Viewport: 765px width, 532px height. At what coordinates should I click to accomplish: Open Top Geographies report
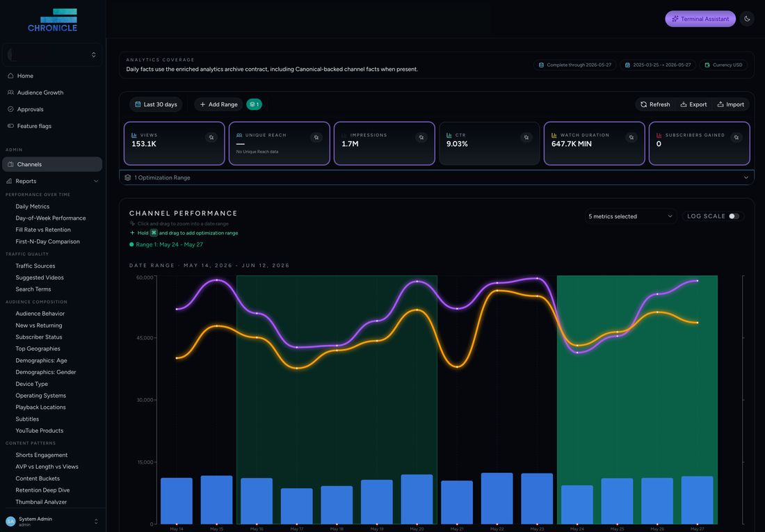coord(38,349)
